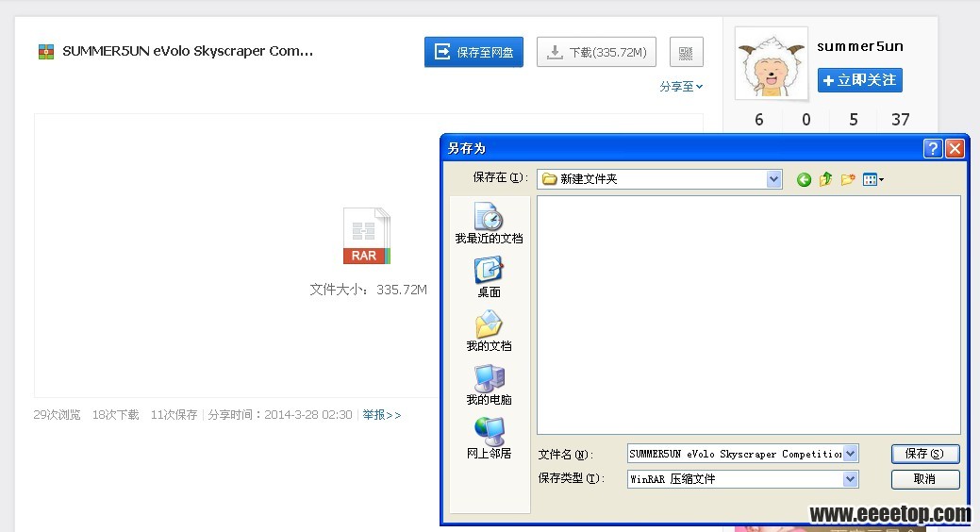Click summer5un user avatar image
Viewport: 980px width, 532px height.
pos(772,63)
